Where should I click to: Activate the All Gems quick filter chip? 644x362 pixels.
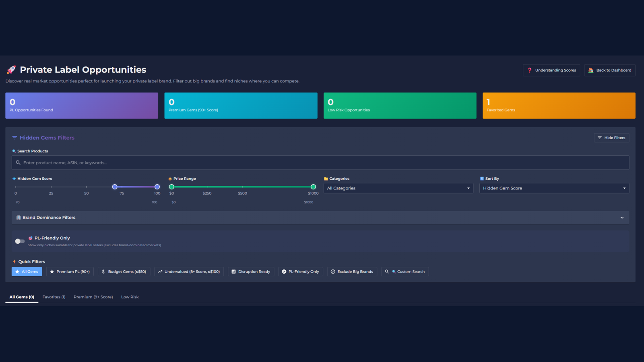point(27,272)
